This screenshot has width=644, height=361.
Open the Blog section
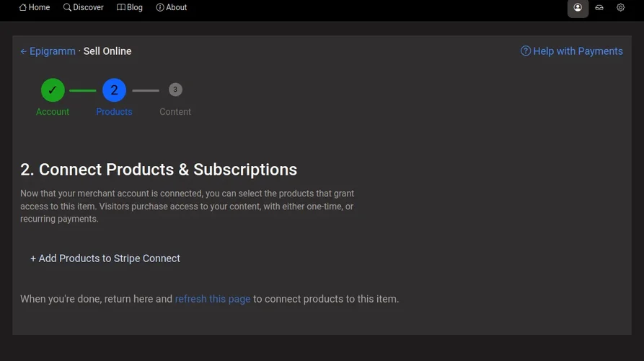[130, 7]
